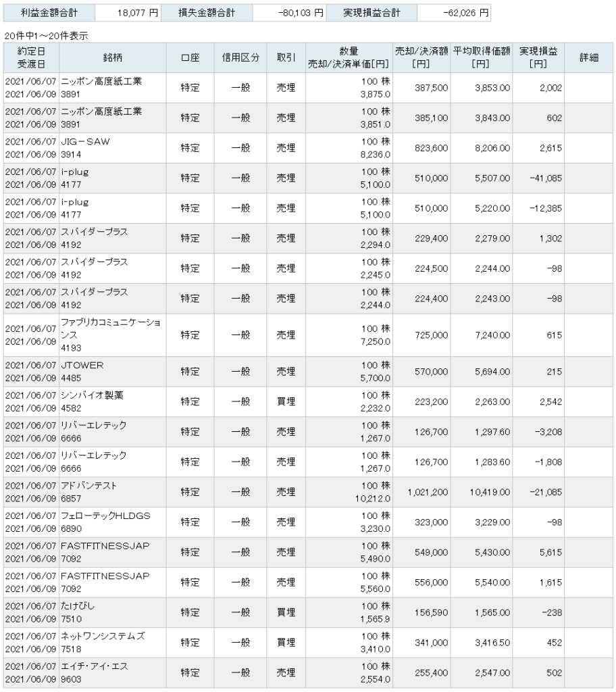The image size is (616, 692).
Task: Click the 5,615 realized profit value
Action: (550, 553)
